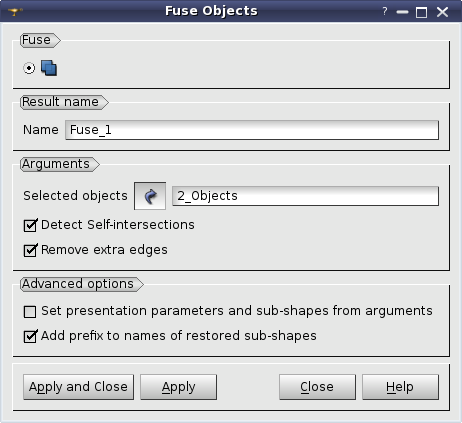Open the window menu icon in title bar
Image resolution: width=462 pixels, height=423 pixels.
click(15, 12)
